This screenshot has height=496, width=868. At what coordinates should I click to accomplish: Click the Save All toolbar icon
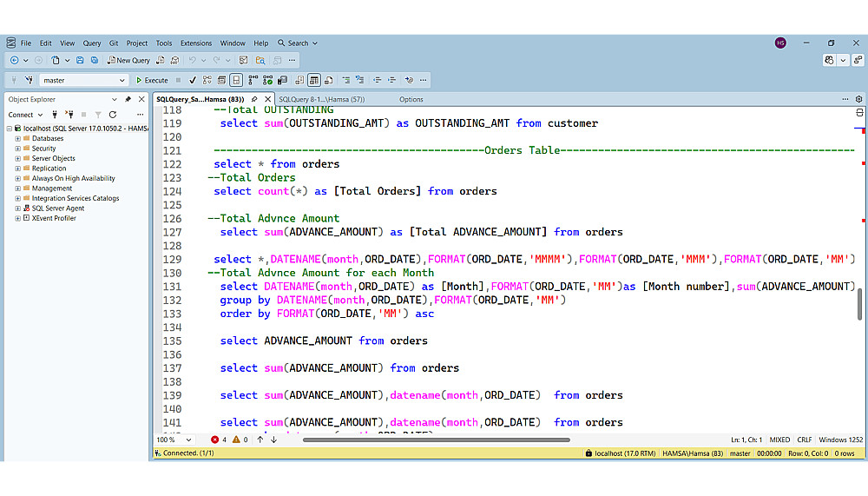(95, 60)
